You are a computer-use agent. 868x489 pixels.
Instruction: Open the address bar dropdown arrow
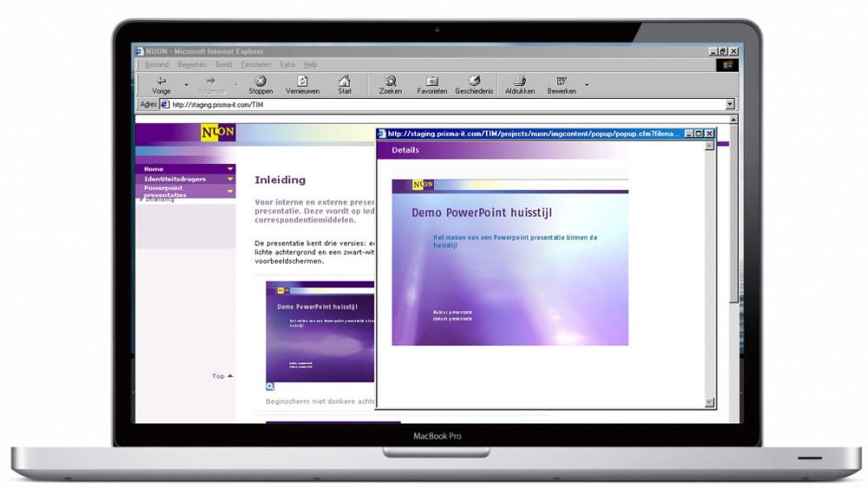[730, 104]
